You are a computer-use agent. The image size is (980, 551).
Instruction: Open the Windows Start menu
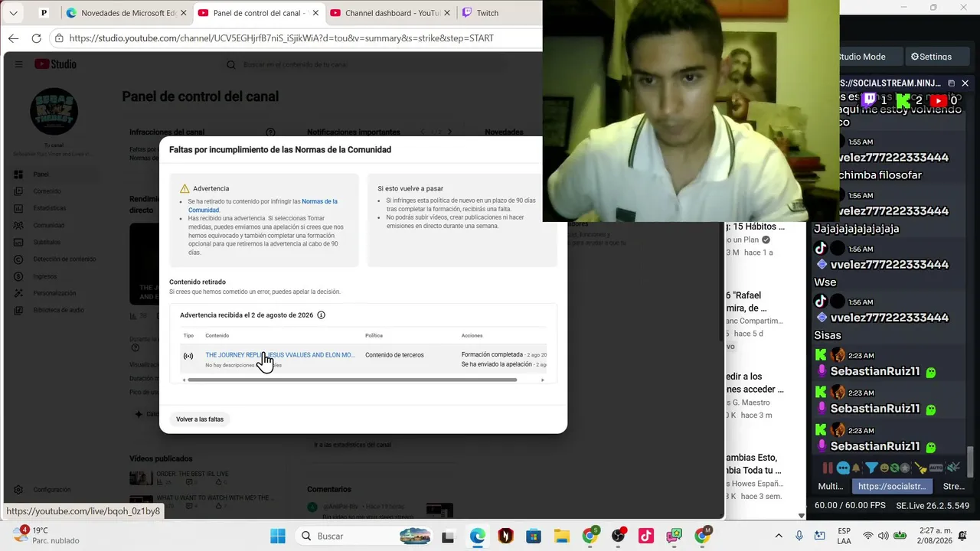pyautogui.click(x=278, y=536)
